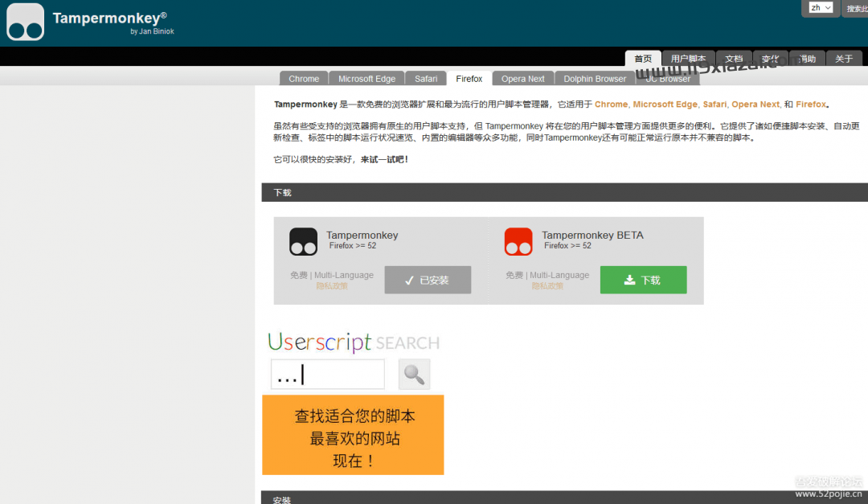Select the UC Browser tab

(x=668, y=79)
